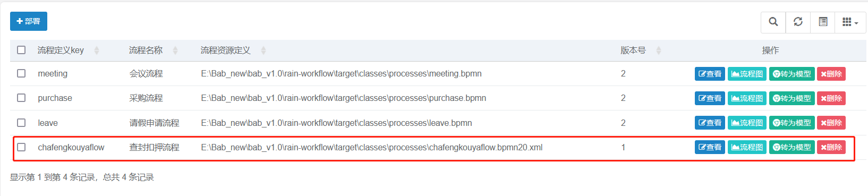Click the 部署 deploy button
This screenshot has width=868, height=196.
tap(29, 21)
